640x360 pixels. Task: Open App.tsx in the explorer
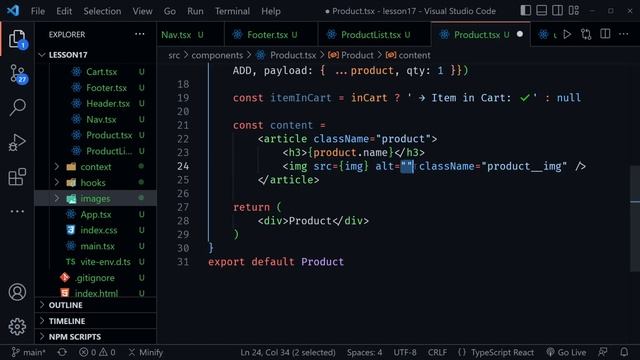[96, 215]
